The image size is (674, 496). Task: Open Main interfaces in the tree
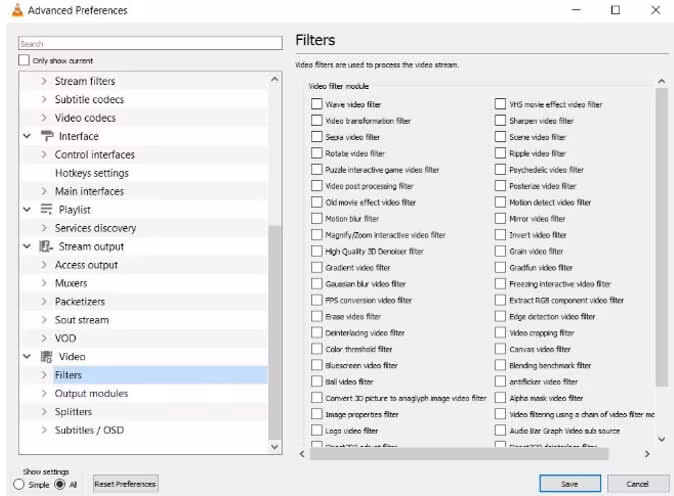[x=89, y=191]
